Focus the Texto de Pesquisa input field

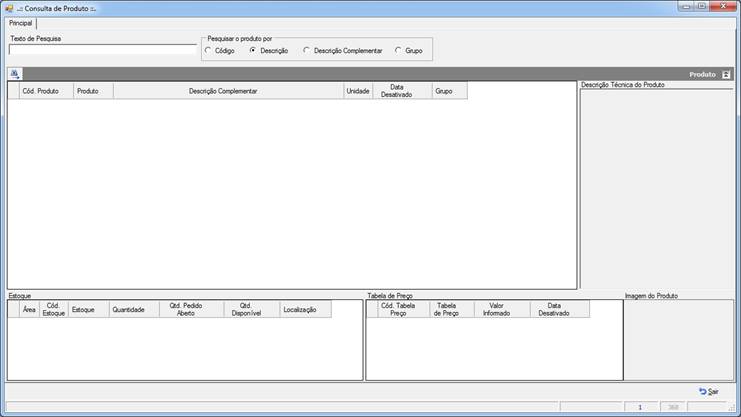103,49
